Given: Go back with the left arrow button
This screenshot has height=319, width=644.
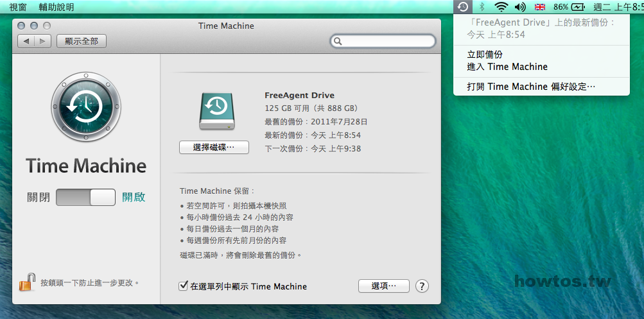Looking at the screenshot, I should 26,41.
